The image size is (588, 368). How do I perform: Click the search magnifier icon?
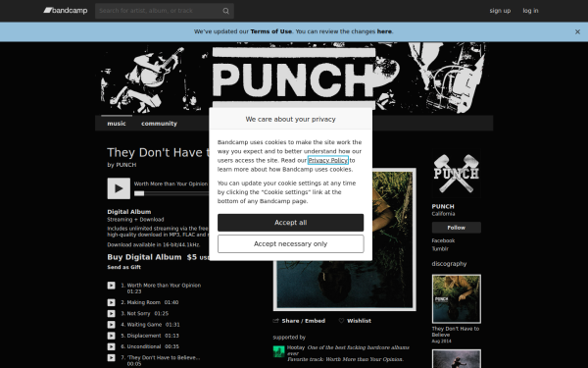pyautogui.click(x=225, y=11)
